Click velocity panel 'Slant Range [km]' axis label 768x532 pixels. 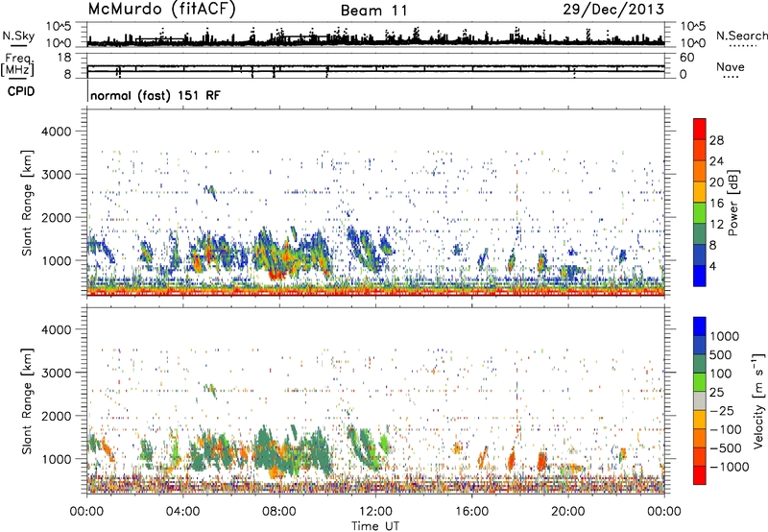(x=27, y=401)
